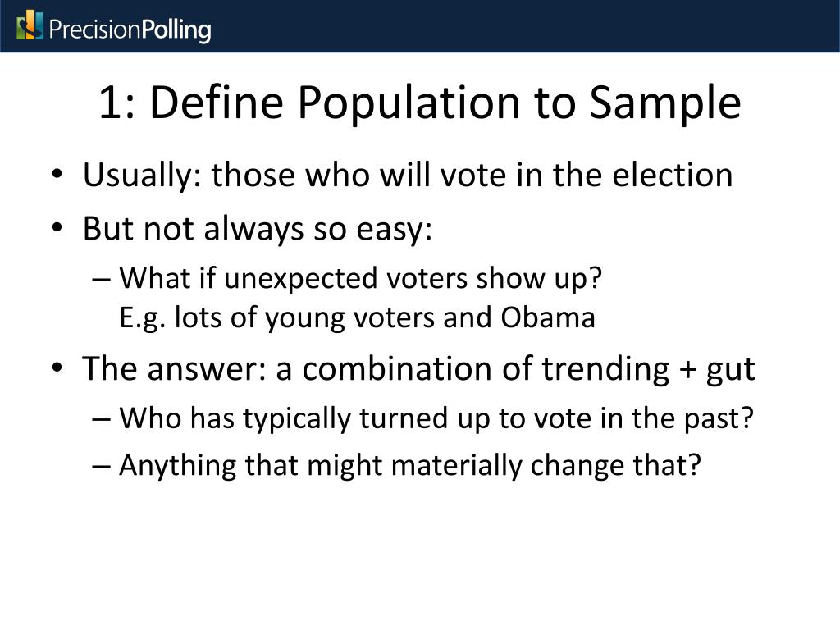Click the PrecisionPolling brand name text
Image resolution: width=840 pixels, height=630 pixels.
tap(130, 30)
